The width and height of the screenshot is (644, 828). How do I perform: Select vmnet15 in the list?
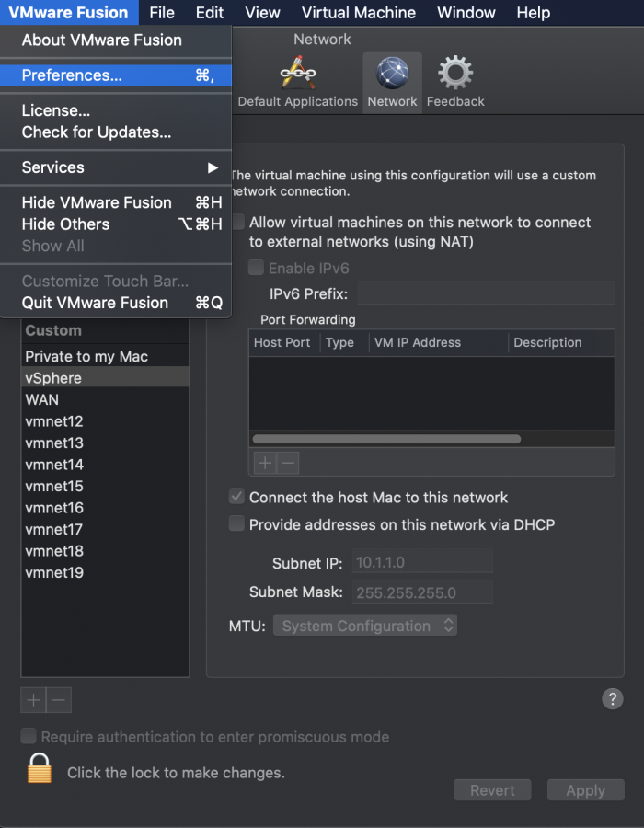tap(105, 487)
